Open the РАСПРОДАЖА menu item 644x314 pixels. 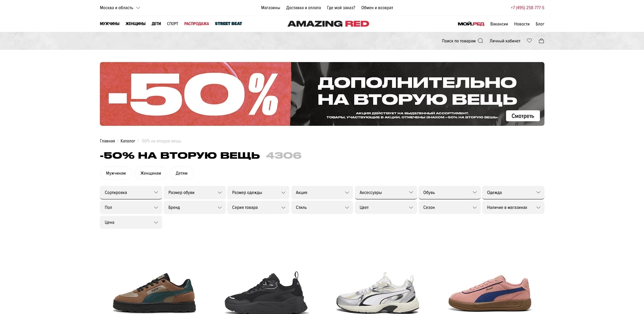pos(196,24)
